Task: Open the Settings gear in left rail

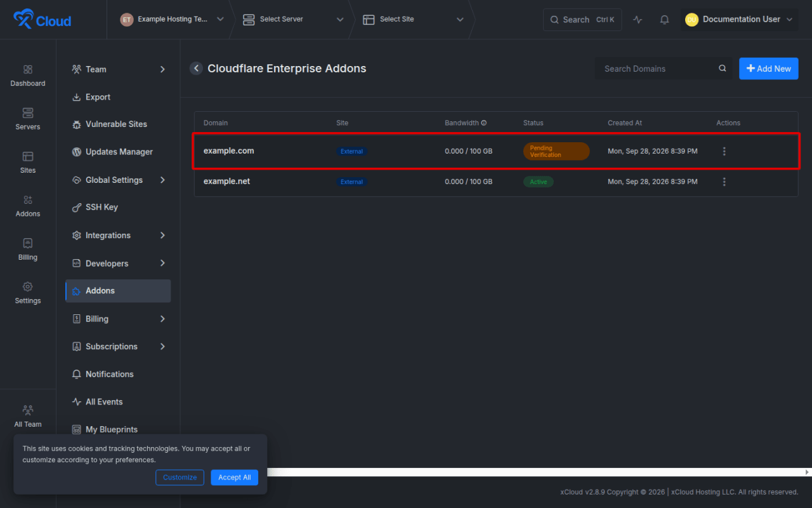Action: (x=28, y=286)
